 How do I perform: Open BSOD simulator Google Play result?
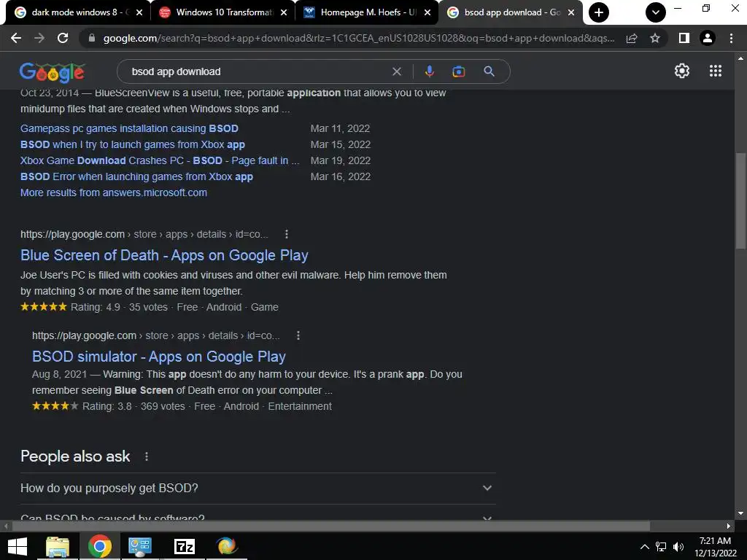click(x=158, y=357)
